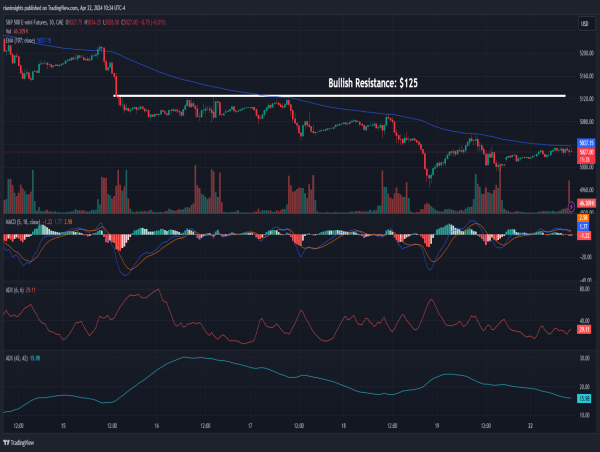The image size is (600, 452).
Task: Click the 19 date label on time axis
Action: pyautogui.click(x=437, y=426)
